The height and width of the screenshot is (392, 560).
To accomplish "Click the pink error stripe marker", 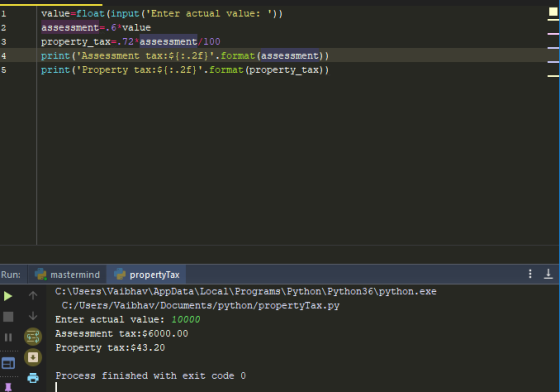I will click(x=553, y=34).
